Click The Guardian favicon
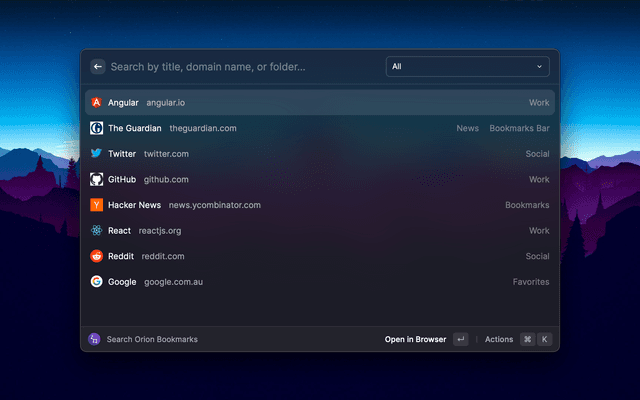 (97, 128)
